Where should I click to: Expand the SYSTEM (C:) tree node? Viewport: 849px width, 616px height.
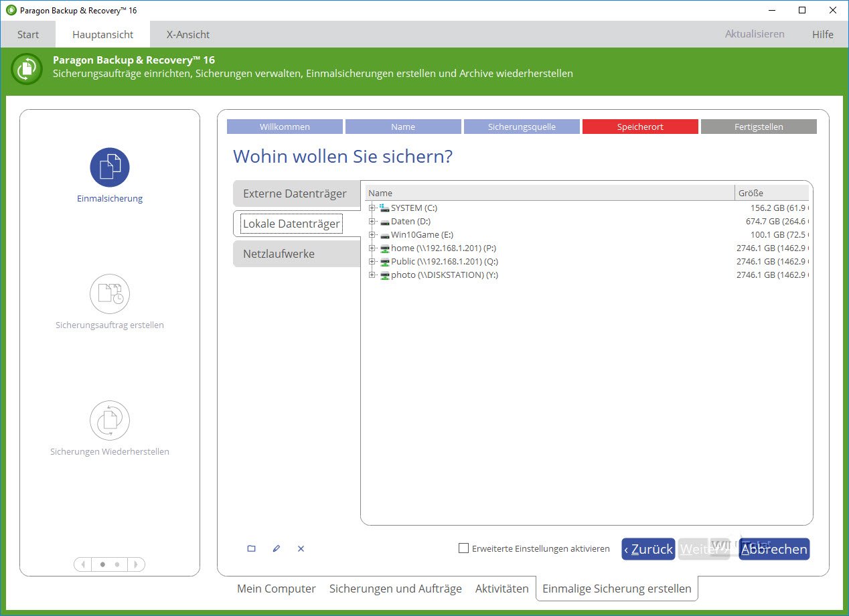372,208
